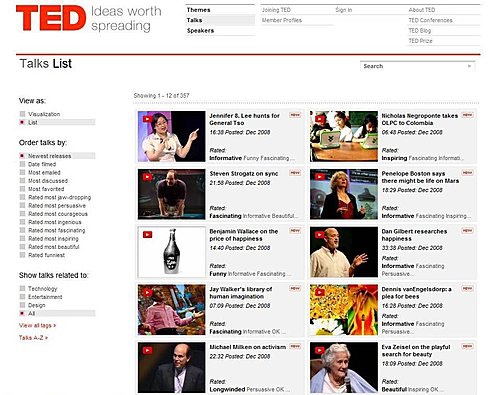Open TED Prize link

coord(420,41)
